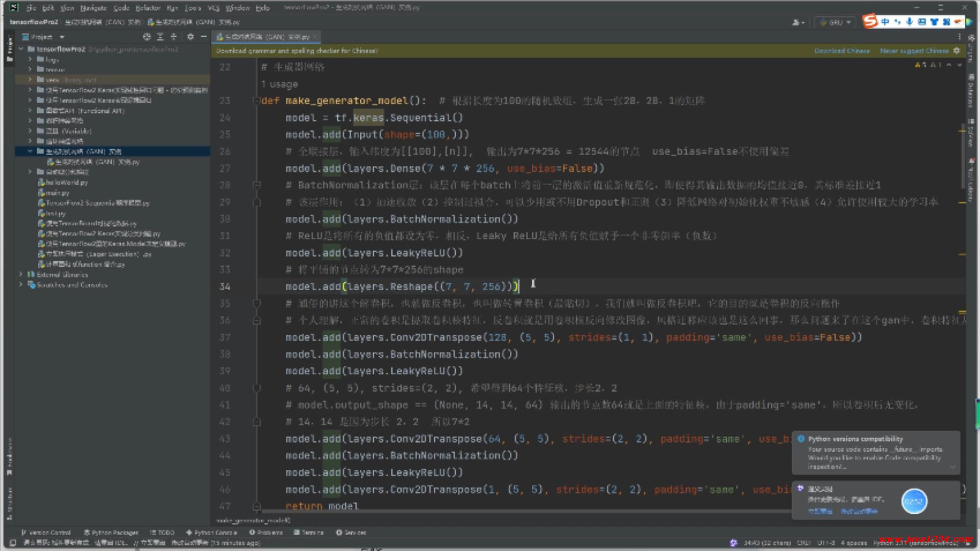Viewport: 980px width, 551px height.
Task: Open the Refactor menu
Action: click(148, 8)
